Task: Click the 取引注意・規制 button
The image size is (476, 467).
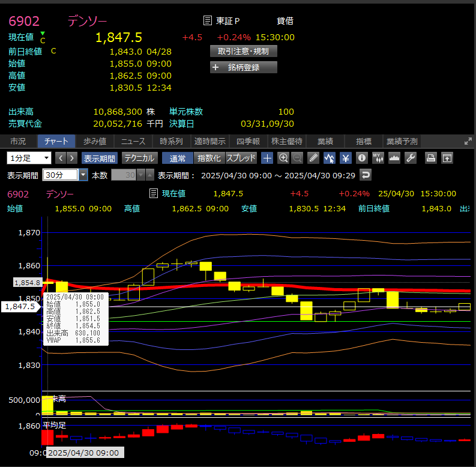Action: click(x=244, y=51)
